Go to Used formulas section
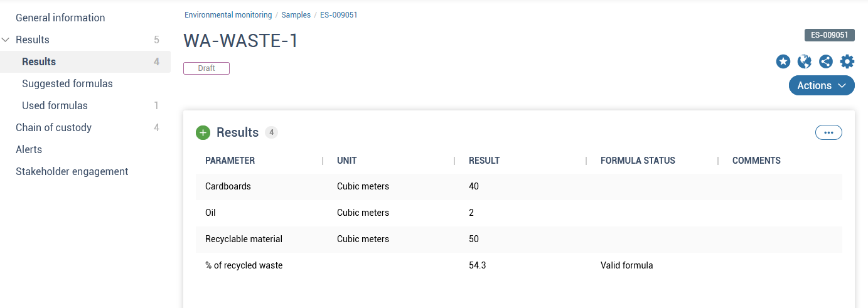Screen dimensions: 868x308 point(55,105)
